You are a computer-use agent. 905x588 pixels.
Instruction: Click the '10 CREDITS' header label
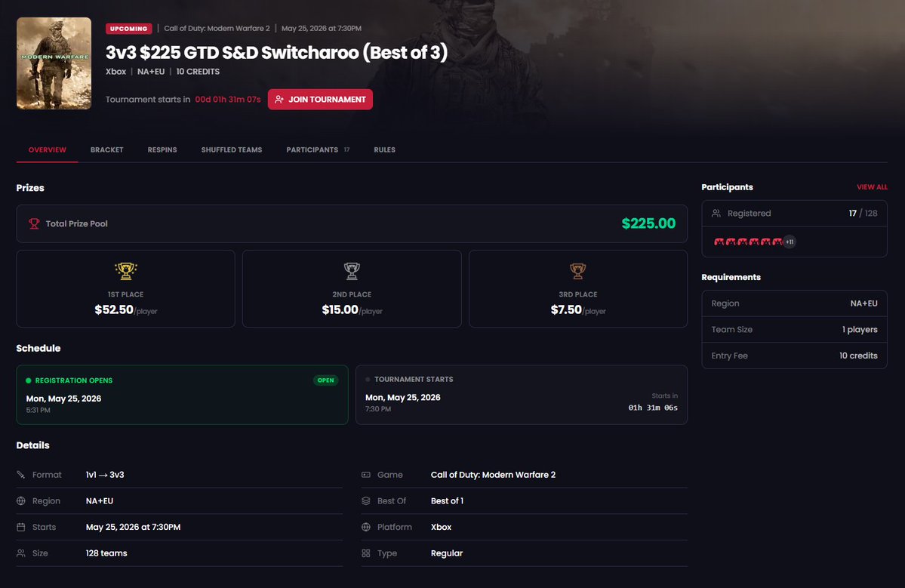click(x=198, y=72)
